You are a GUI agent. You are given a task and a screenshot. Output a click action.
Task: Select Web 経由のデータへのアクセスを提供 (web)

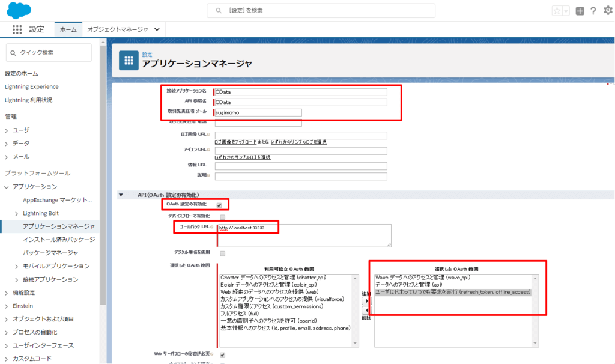pos(270,292)
